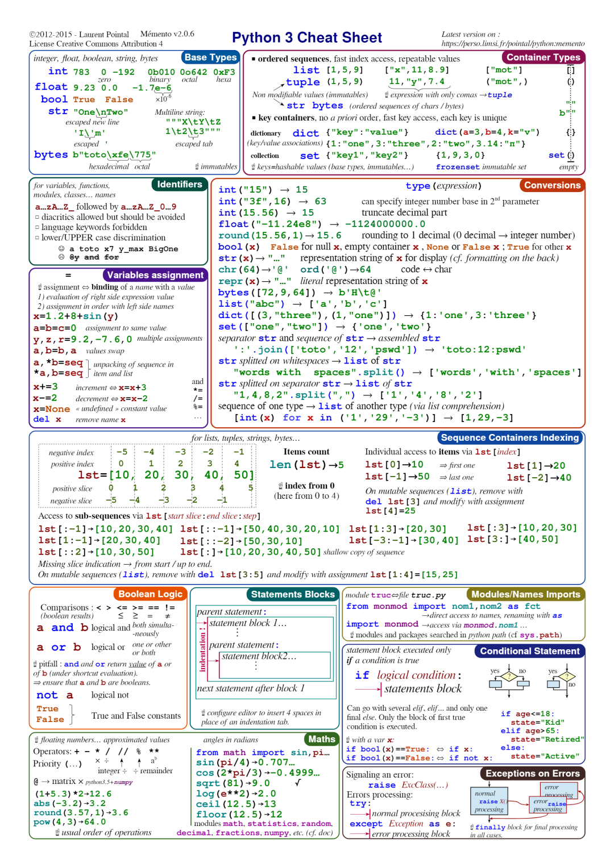
Task: Click the Boolean Logic header label
Action: click(x=150, y=594)
